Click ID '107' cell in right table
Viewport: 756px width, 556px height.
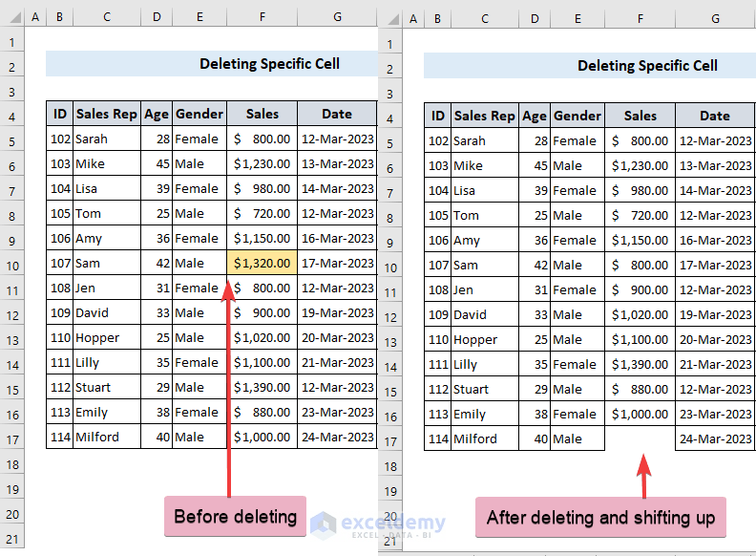coord(438,265)
